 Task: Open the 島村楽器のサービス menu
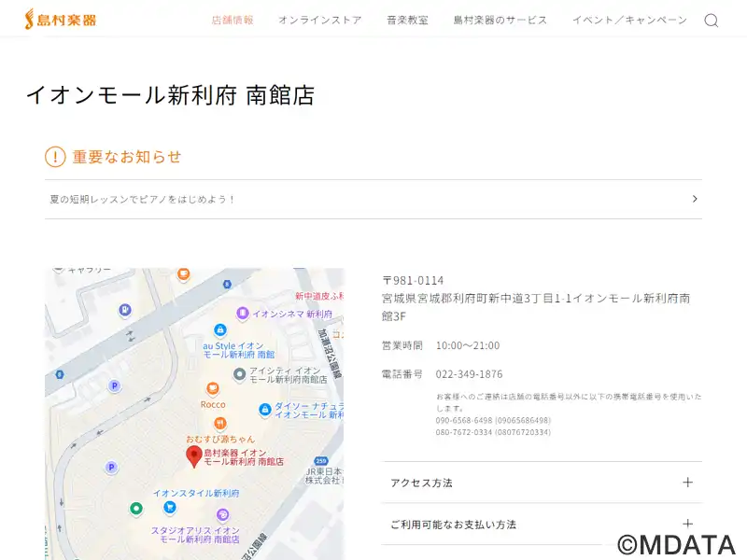click(x=500, y=20)
